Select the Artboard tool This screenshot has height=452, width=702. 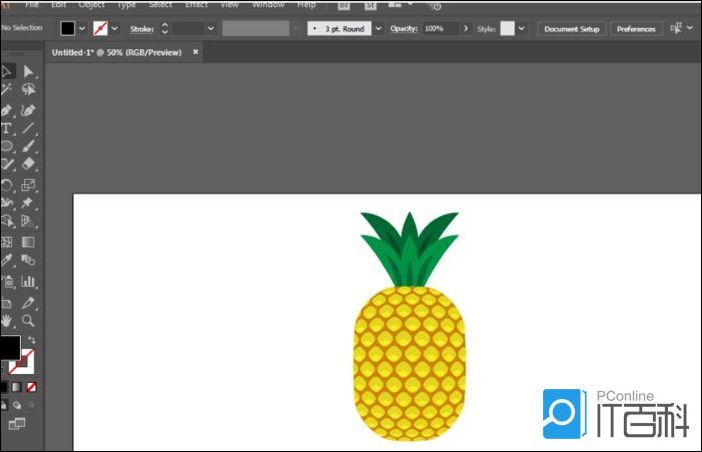point(6,303)
